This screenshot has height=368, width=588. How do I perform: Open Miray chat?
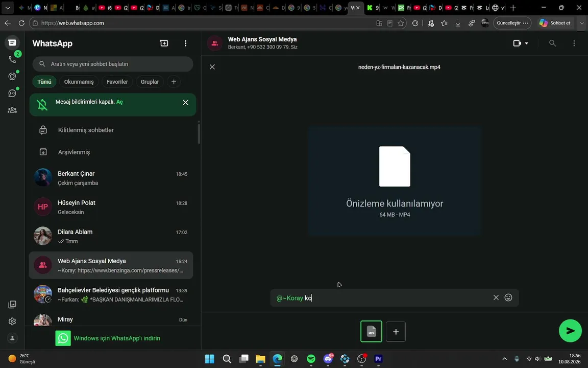tap(111, 319)
